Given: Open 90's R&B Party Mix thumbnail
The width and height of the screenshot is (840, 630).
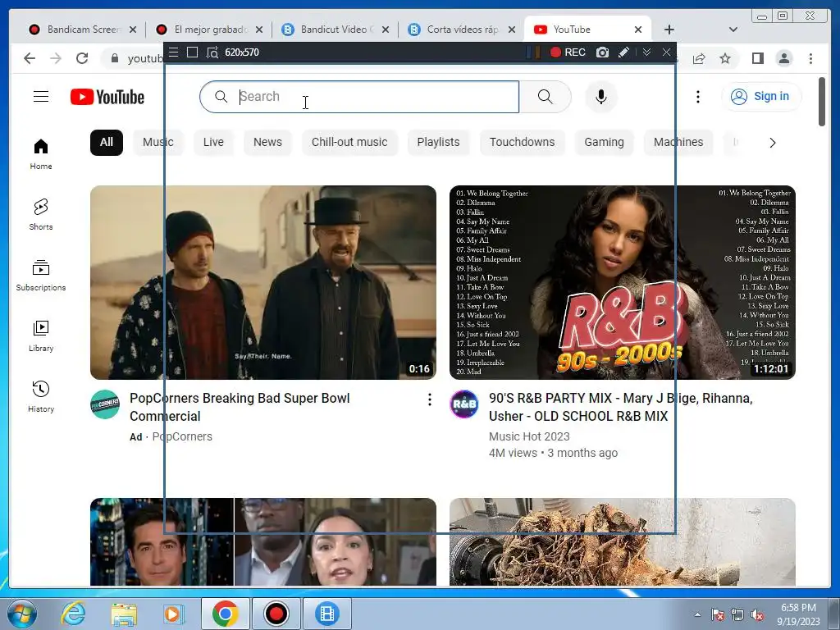Looking at the screenshot, I should click(x=623, y=282).
